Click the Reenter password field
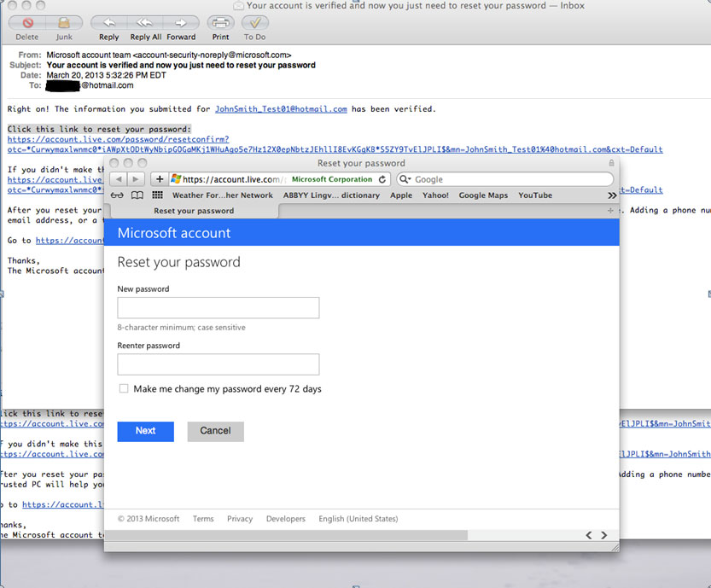This screenshot has height=588, width=711. point(219,364)
